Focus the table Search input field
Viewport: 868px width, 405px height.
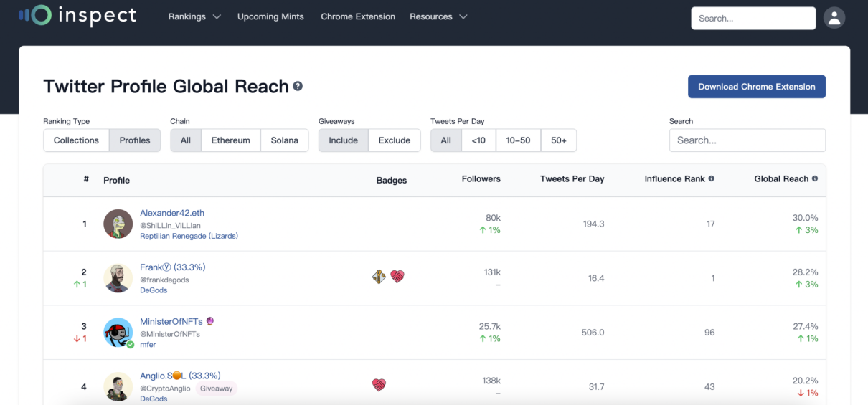tap(747, 140)
